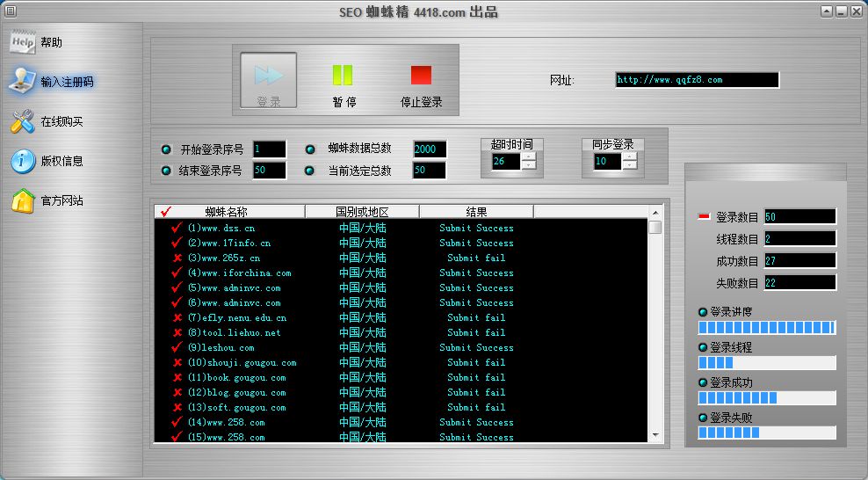The image size is (868, 480).
Task: Pause login with green 暂停 icon
Action: pos(343,76)
